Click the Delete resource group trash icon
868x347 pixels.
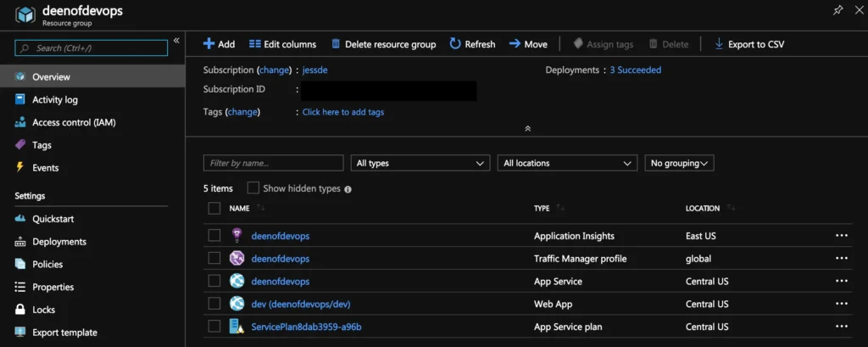click(x=337, y=44)
